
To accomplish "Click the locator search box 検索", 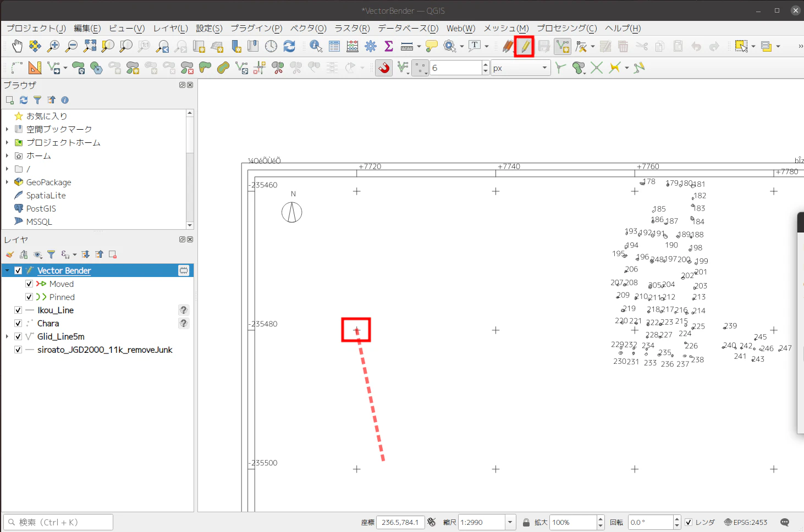I will pos(58,522).
